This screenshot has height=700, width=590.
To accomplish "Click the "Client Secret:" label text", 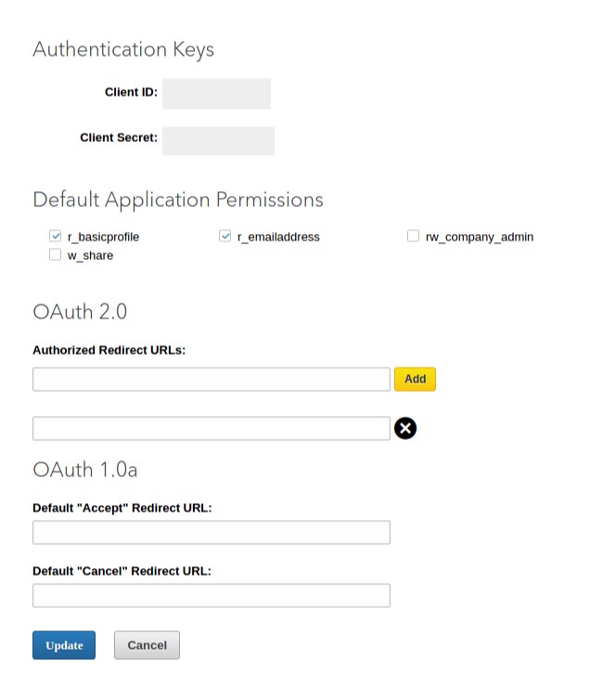I will point(119,137).
